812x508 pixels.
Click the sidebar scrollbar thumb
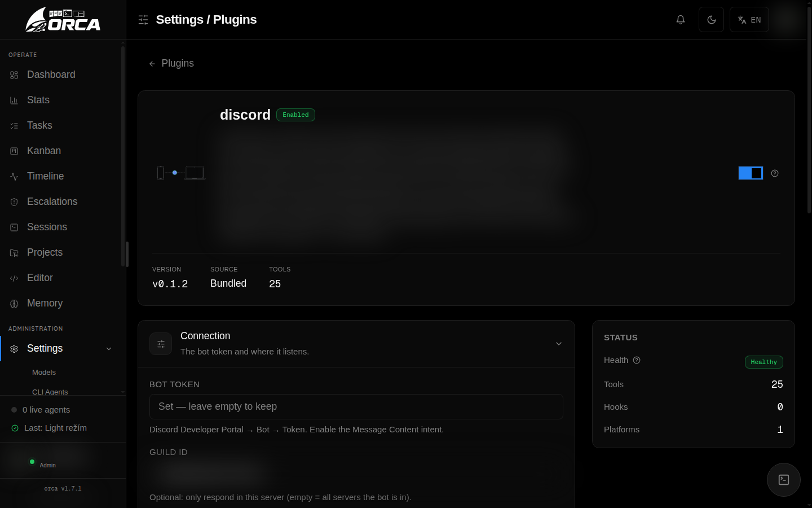[122, 156]
